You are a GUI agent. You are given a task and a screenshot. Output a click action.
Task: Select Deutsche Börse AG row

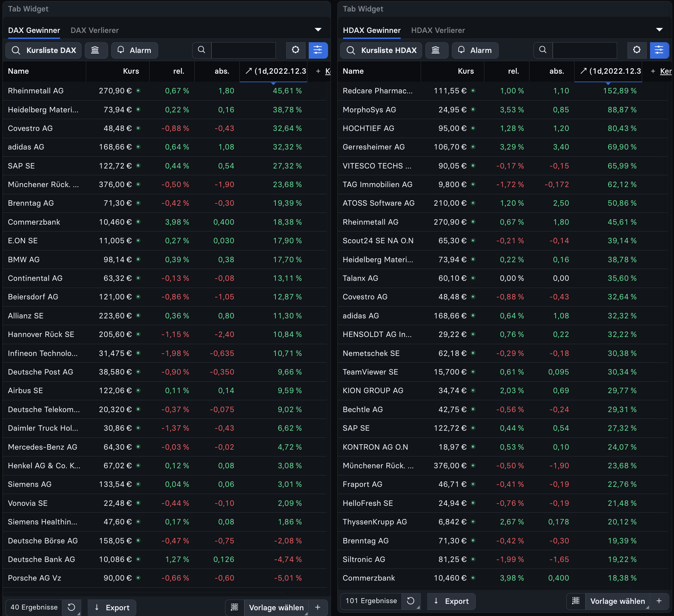(165, 541)
